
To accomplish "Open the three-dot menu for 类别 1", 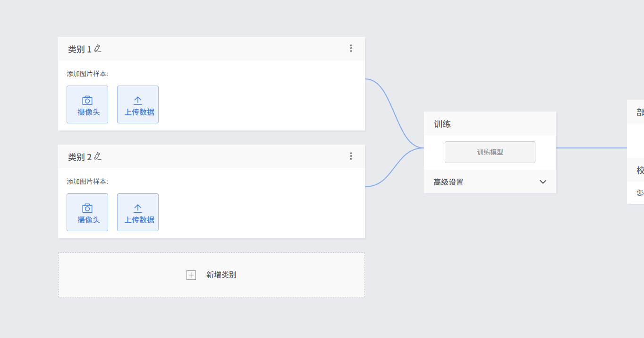I will (351, 48).
